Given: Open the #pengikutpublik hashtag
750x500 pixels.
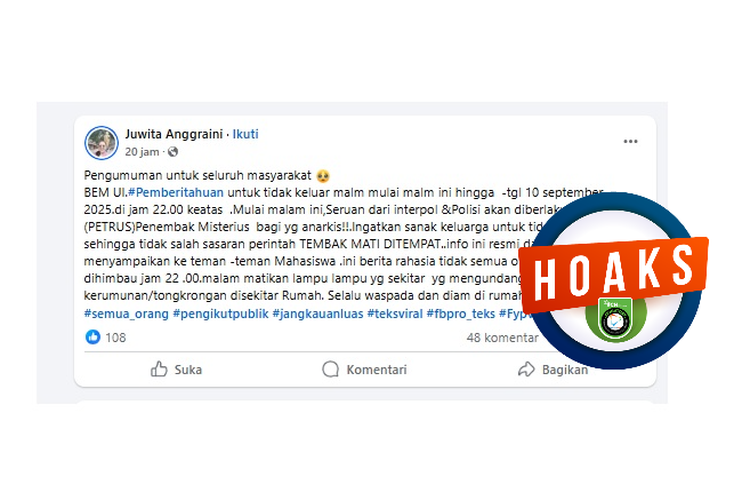Looking at the screenshot, I should pos(221,314).
